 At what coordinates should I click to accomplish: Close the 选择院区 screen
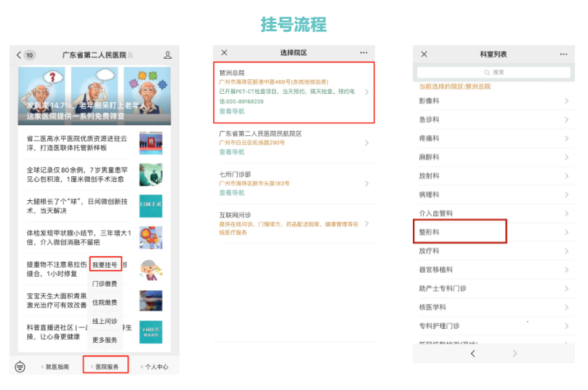[x=225, y=52]
